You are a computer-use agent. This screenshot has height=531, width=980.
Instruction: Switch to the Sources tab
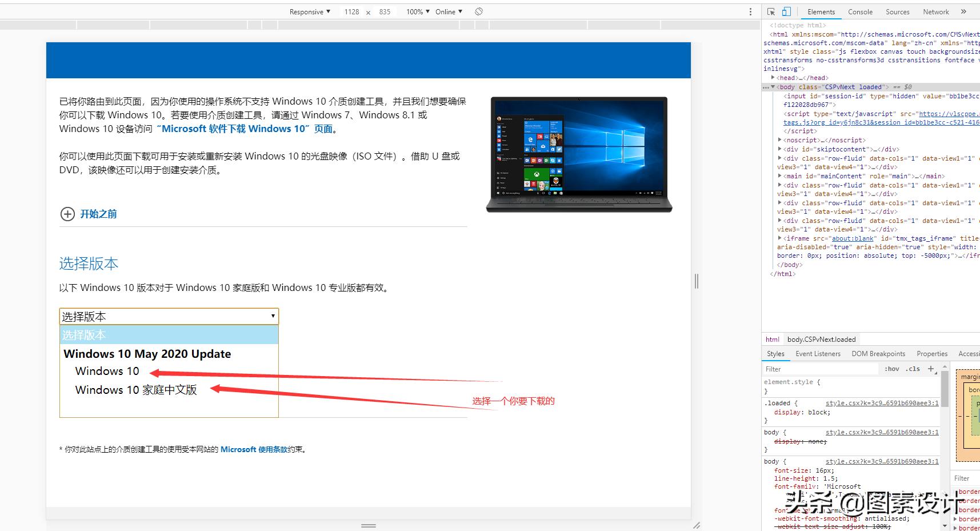click(897, 11)
